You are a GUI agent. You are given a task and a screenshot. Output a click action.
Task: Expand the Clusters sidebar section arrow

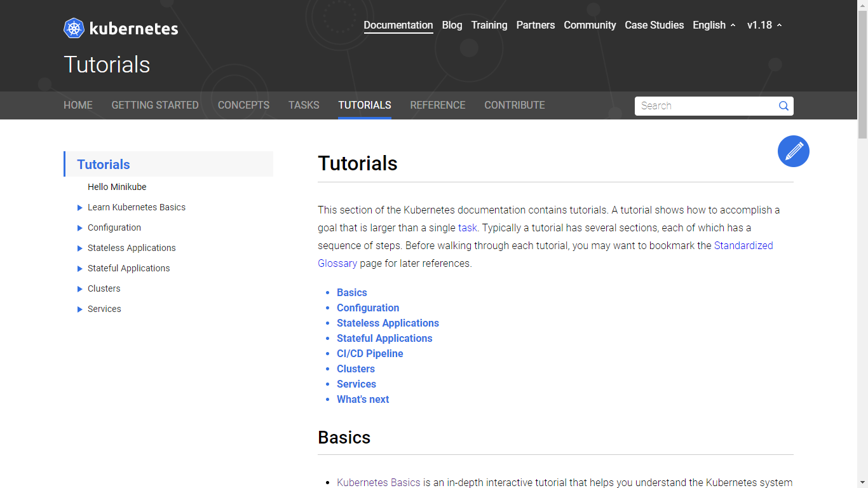[x=80, y=289]
